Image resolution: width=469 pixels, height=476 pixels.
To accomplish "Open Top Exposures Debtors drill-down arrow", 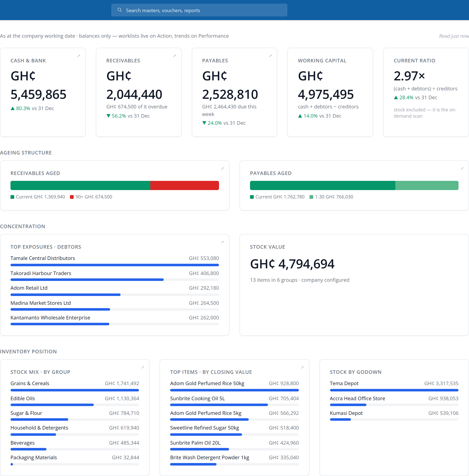I will point(222,242).
